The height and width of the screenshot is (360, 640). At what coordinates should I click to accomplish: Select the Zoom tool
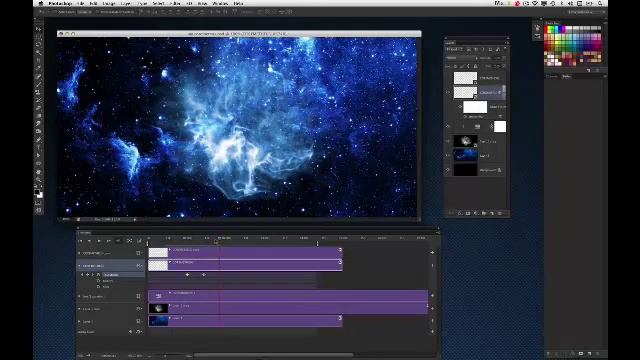(39, 179)
